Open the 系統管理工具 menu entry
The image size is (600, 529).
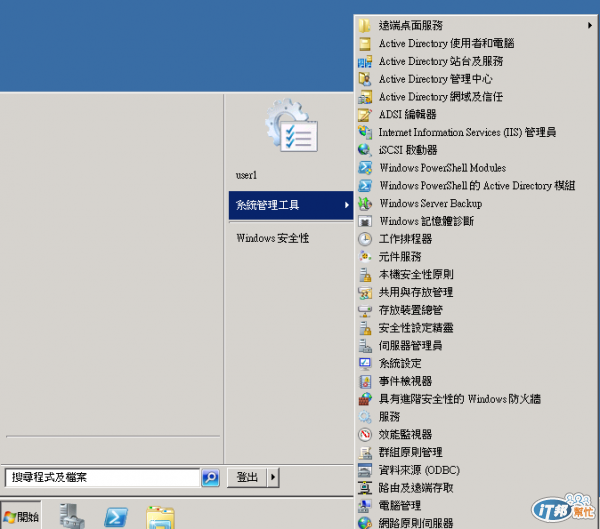click(x=291, y=205)
